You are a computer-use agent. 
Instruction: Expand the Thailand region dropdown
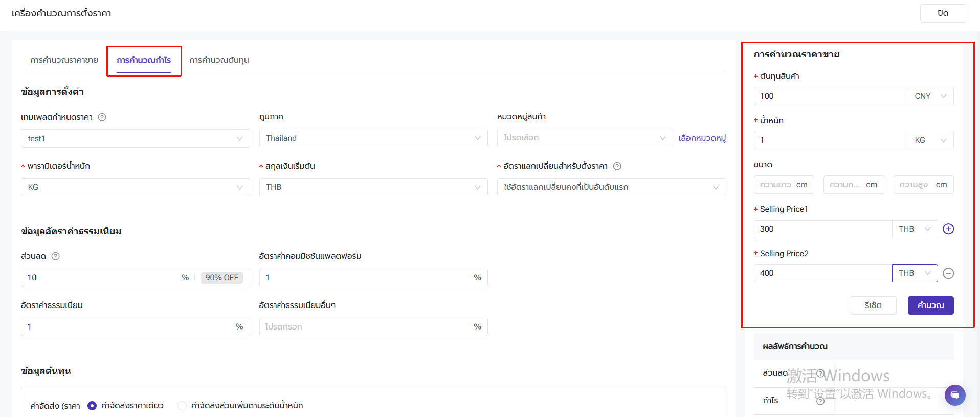373,138
